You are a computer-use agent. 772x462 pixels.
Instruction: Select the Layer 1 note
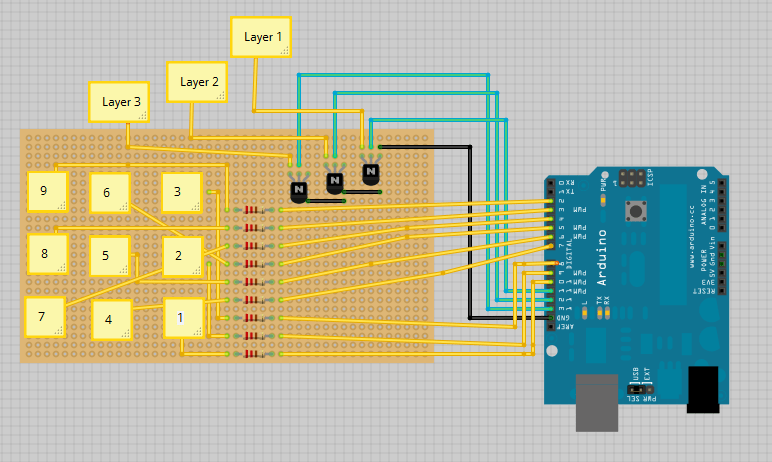point(261,37)
